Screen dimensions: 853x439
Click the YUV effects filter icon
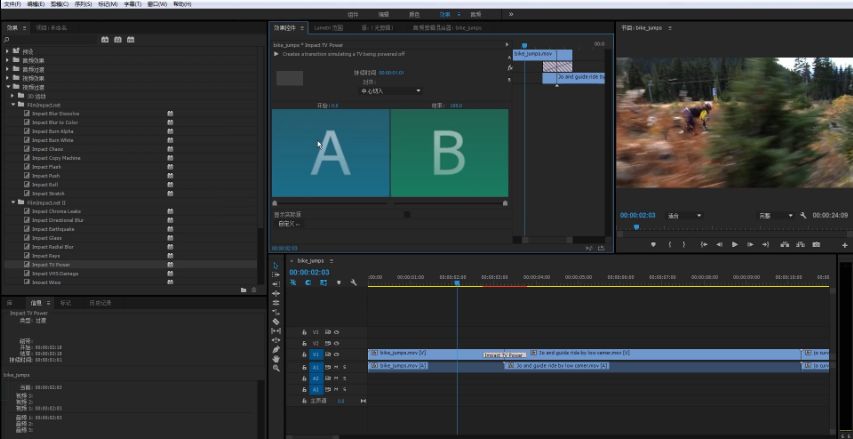point(131,40)
